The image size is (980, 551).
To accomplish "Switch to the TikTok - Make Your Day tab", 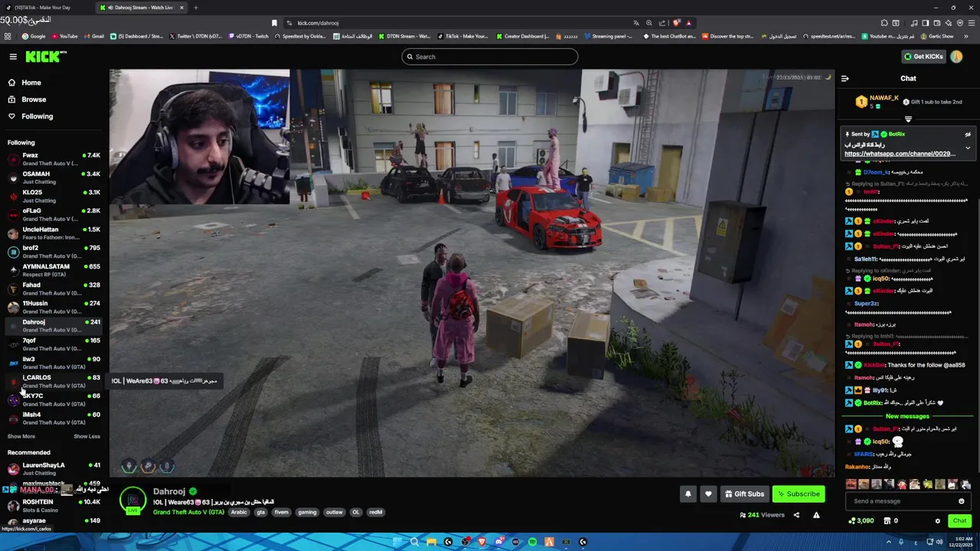I will click(46, 8).
